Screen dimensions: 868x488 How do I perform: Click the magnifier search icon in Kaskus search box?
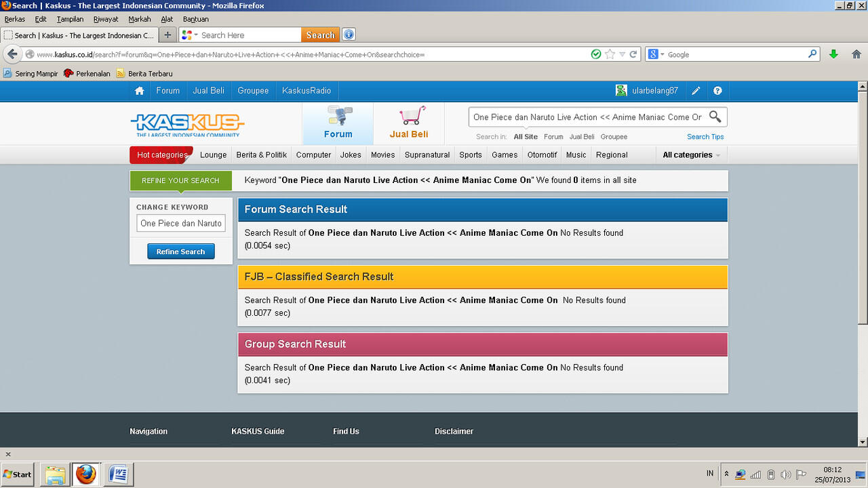pyautogui.click(x=715, y=117)
